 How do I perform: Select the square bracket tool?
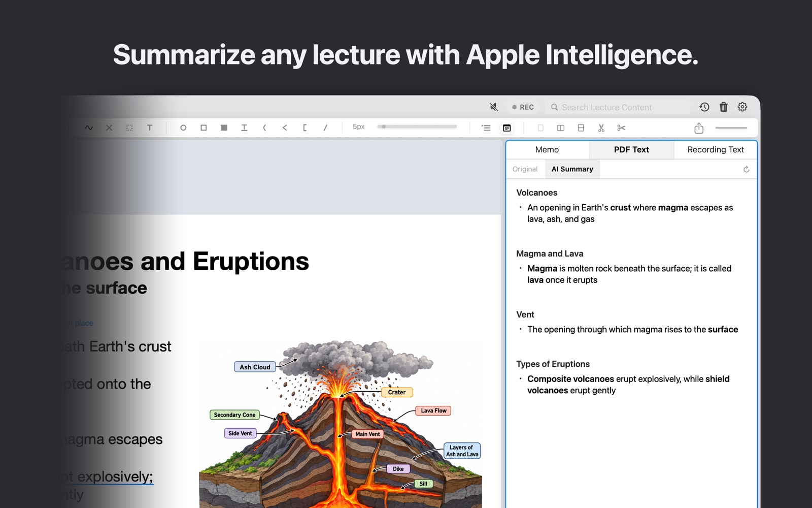tap(304, 128)
